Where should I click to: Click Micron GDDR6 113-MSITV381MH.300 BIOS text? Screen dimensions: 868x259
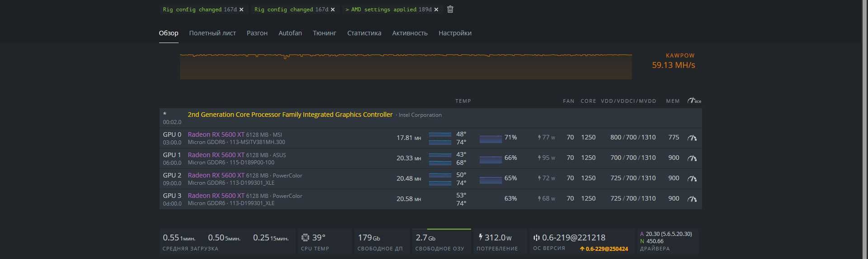coord(236,142)
